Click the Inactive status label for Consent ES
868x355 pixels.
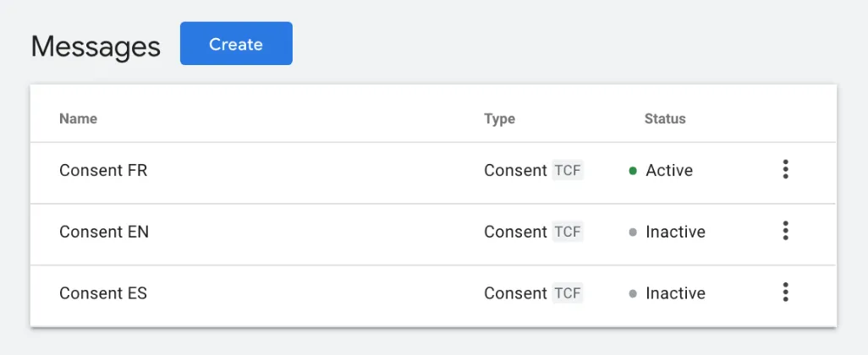point(675,293)
